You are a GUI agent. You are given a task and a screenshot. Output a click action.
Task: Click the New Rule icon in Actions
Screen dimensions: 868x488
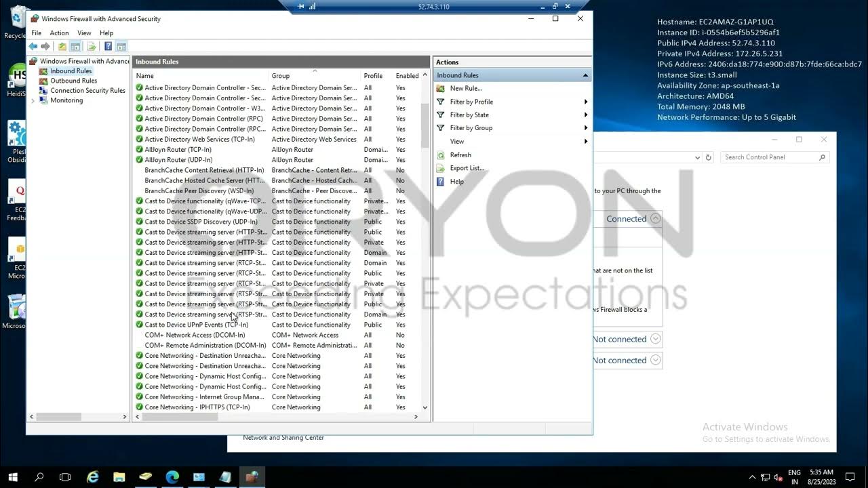441,88
